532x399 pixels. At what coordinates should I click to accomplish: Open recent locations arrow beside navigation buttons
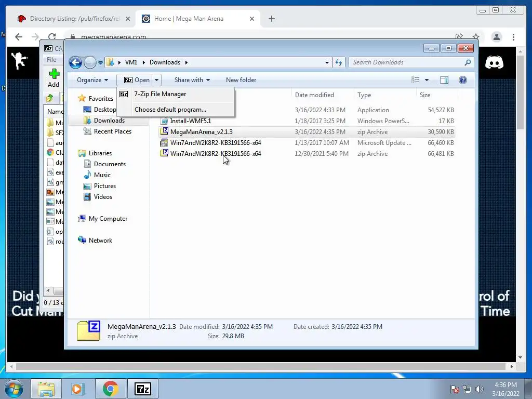(100, 63)
